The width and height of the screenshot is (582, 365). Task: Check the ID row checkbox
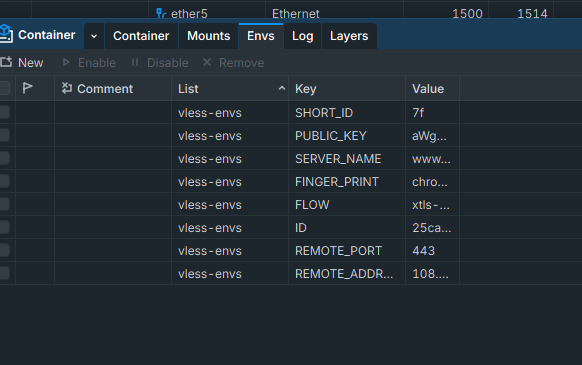pos(5,227)
